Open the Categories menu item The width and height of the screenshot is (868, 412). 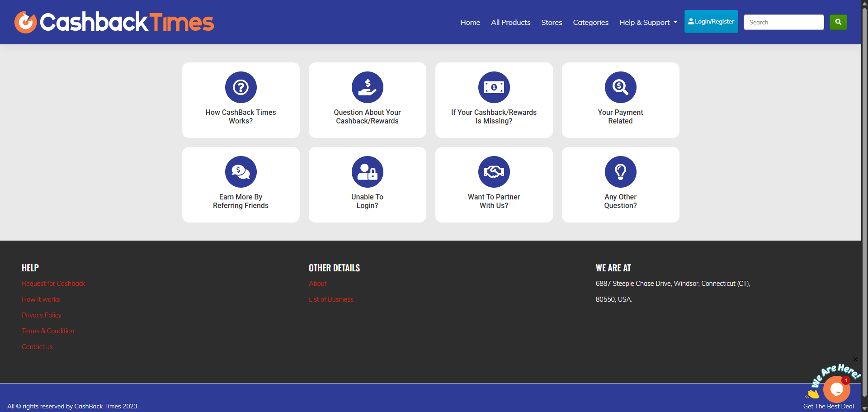(590, 22)
